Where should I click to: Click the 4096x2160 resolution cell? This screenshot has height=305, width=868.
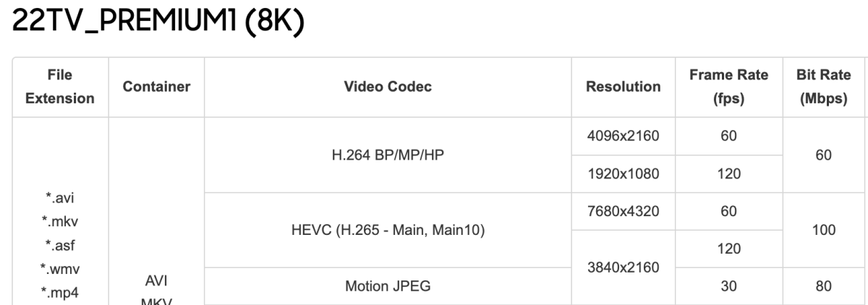pyautogui.click(x=623, y=136)
